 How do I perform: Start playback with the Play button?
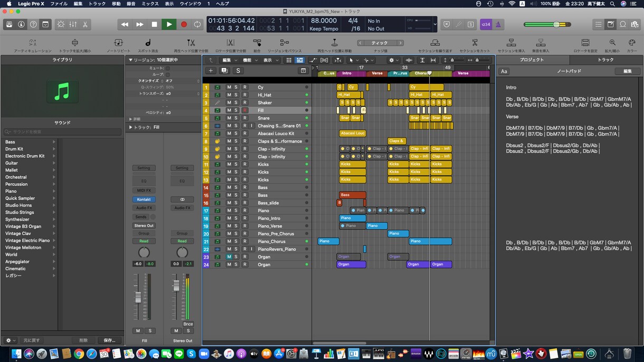click(169, 24)
